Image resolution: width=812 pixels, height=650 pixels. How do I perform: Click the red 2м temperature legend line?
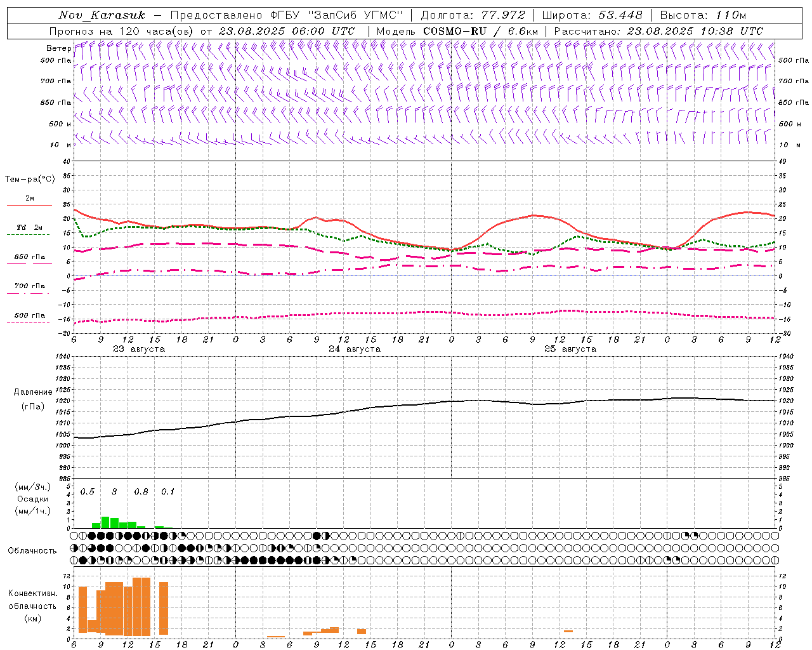(29, 205)
